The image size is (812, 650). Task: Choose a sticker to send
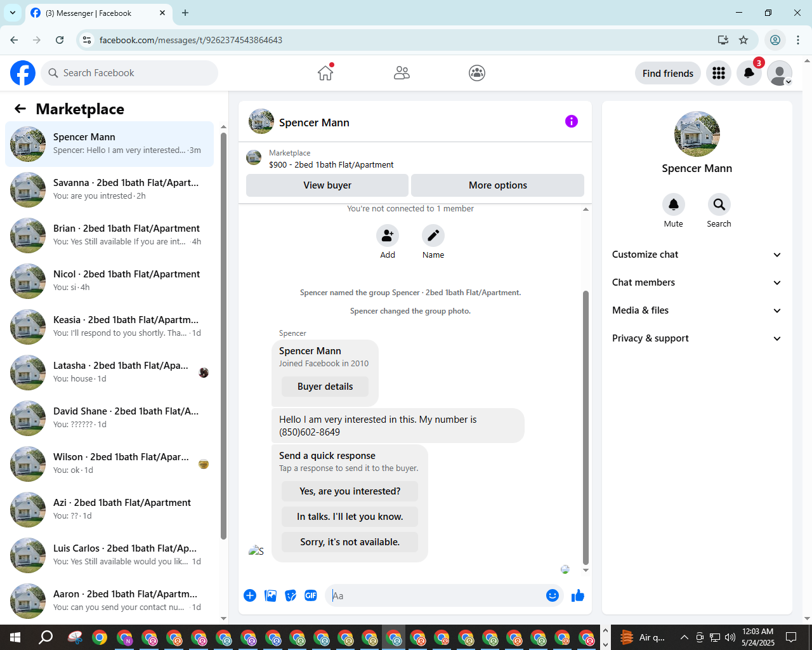pyautogui.click(x=291, y=595)
